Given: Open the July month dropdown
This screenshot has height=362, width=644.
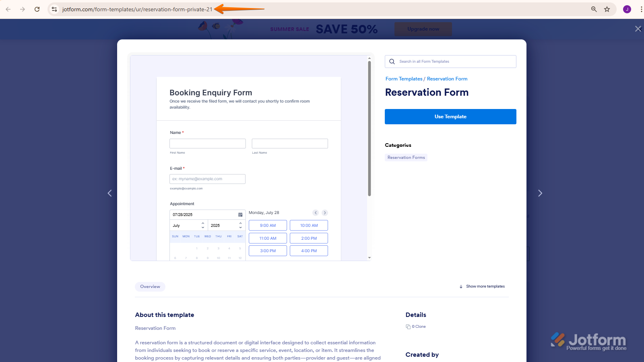Looking at the screenshot, I should pyautogui.click(x=189, y=225).
